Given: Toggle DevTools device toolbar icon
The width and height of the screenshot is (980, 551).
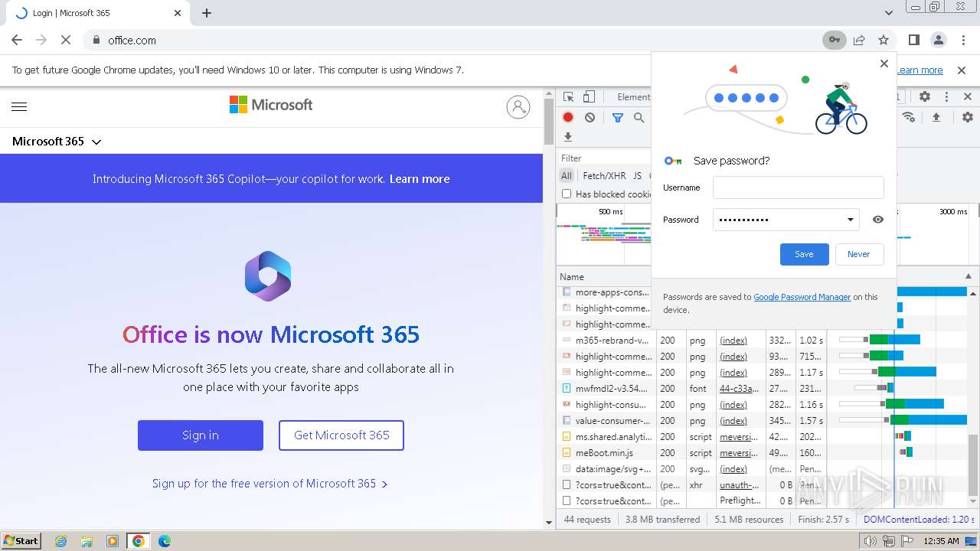Looking at the screenshot, I should (x=589, y=96).
